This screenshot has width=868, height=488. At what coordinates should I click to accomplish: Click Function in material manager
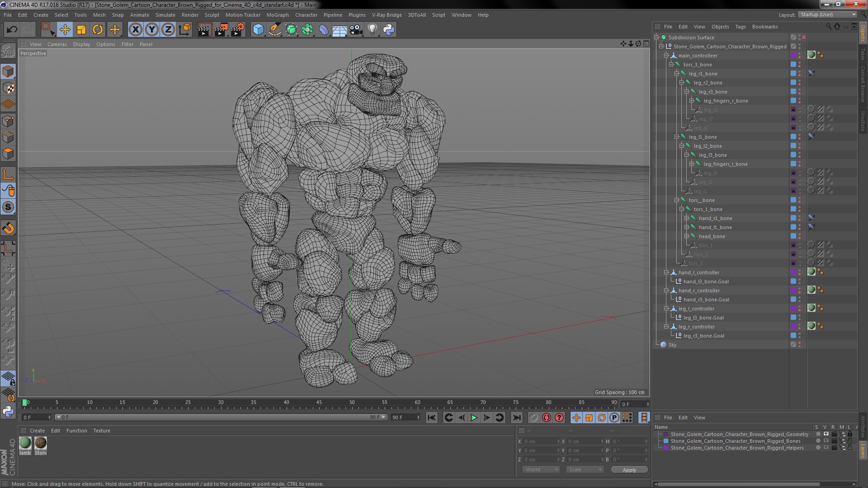tap(76, 431)
